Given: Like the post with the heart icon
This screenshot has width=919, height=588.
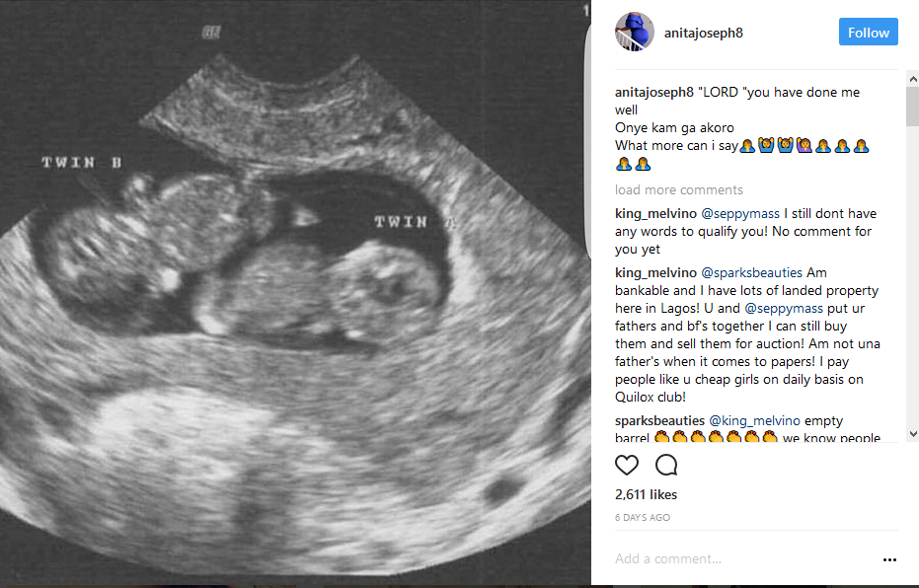Looking at the screenshot, I should 626,465.
